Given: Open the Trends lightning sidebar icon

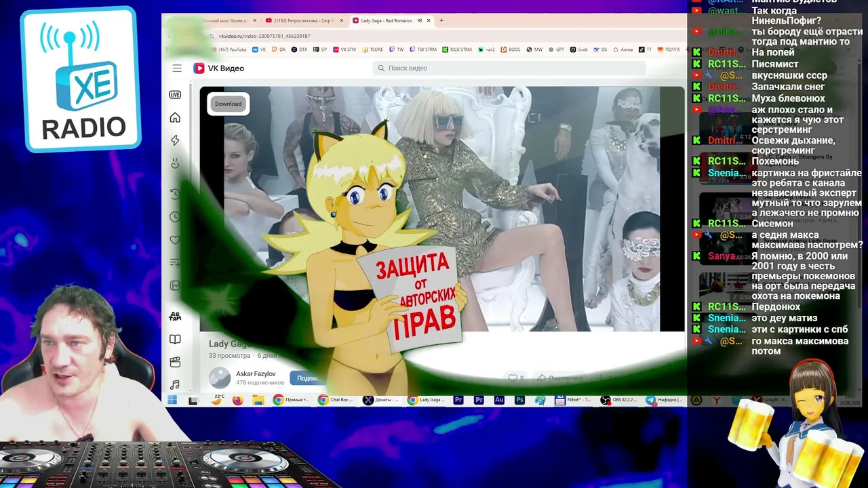Looking at the screenshot, I should pyautogui.click(x=175, y=140).
